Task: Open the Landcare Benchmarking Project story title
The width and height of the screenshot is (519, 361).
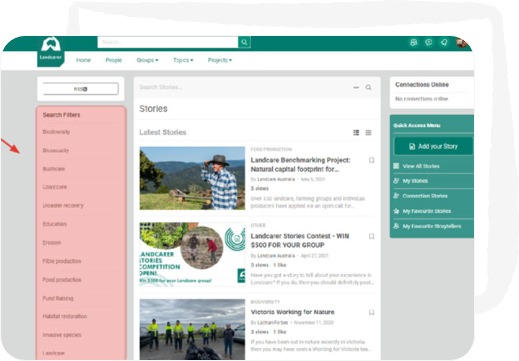Action: 300,165
